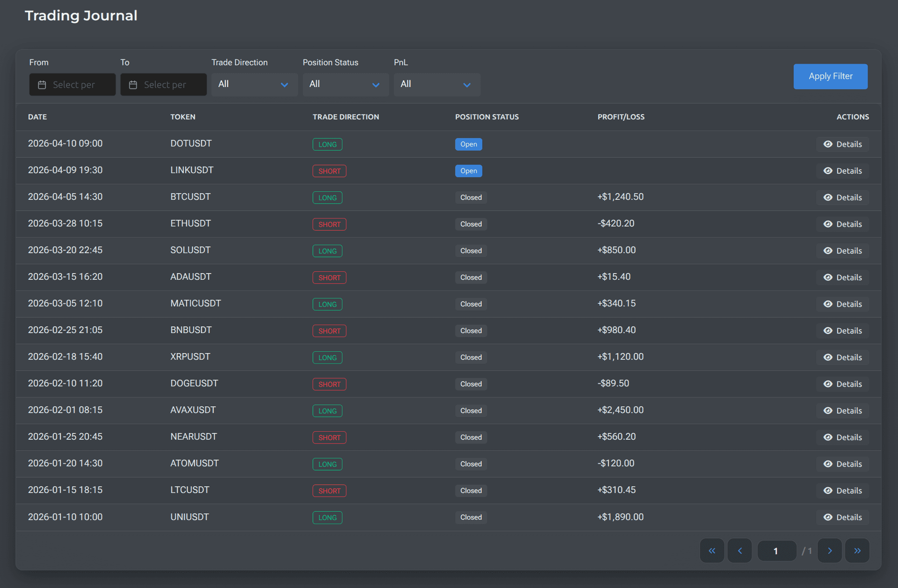Click the AVAXUSDT token cell
This screenshot has width=898, height=588.
(x=193, y=410)
